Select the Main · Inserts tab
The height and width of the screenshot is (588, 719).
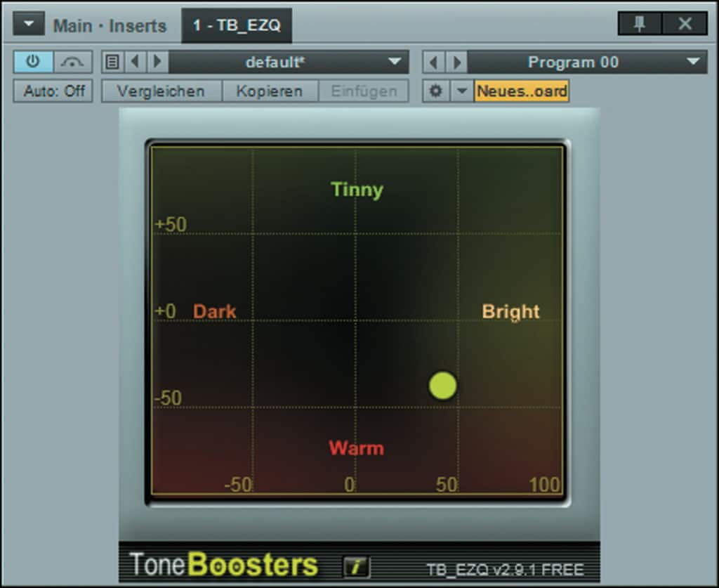tap(110, 26)
